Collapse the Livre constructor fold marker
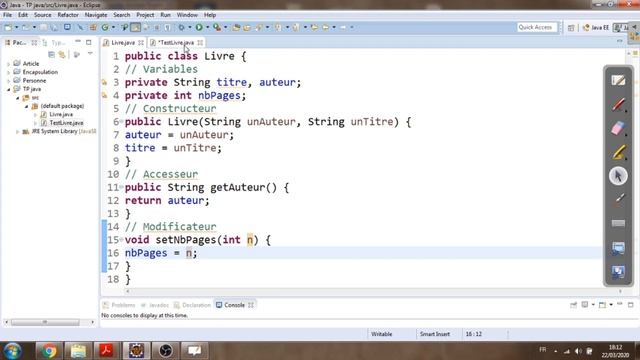Screen dimensions: 640x360 click(122, 122)
